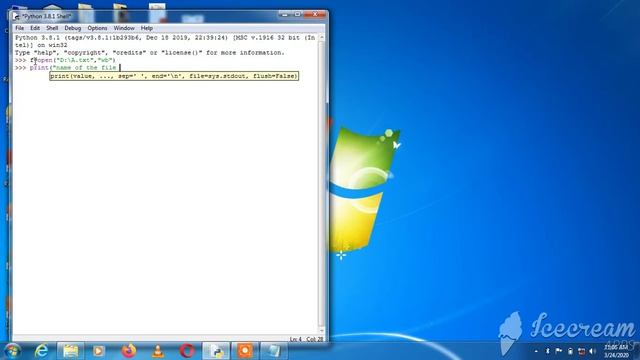Open the Action Center flag icon
Screen dimensions: 640x360
(x=559, y=351)
